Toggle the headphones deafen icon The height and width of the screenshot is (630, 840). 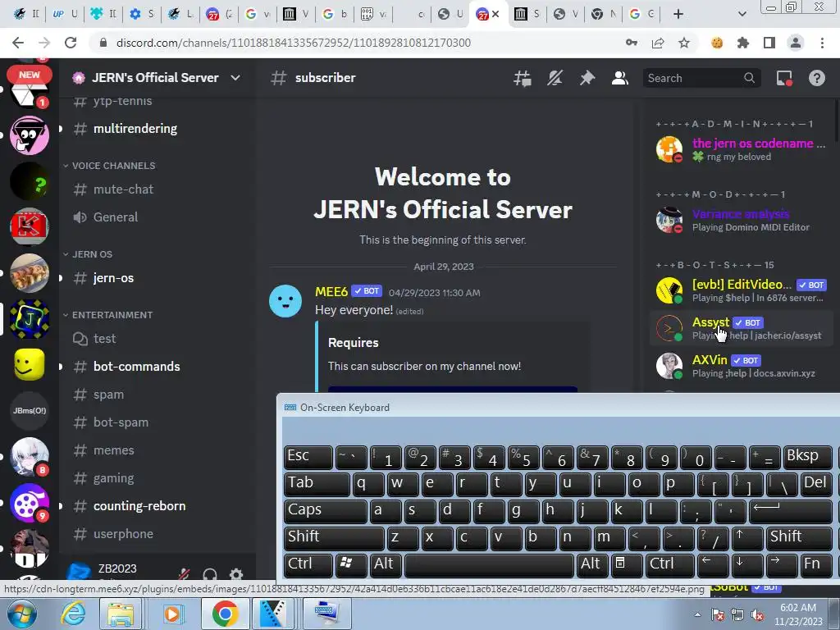(x=210, y=574)
